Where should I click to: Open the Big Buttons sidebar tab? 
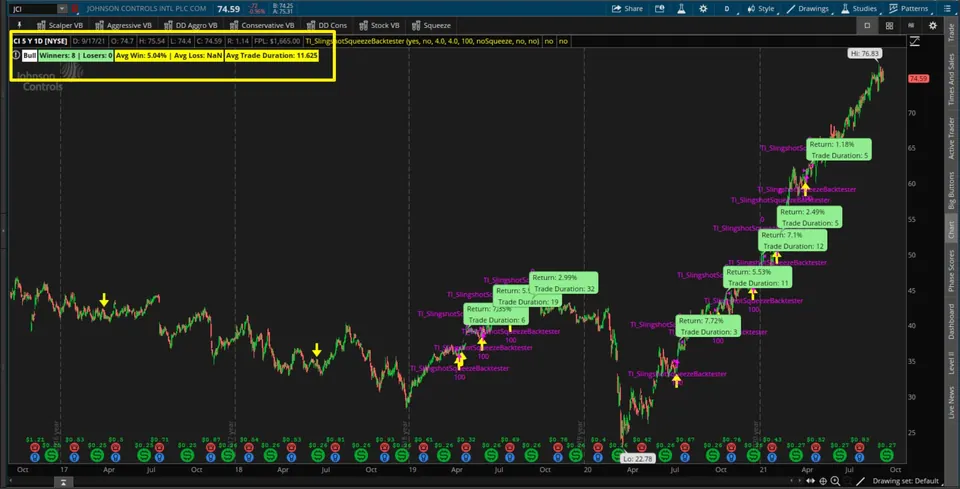click(x=951, y=191)
